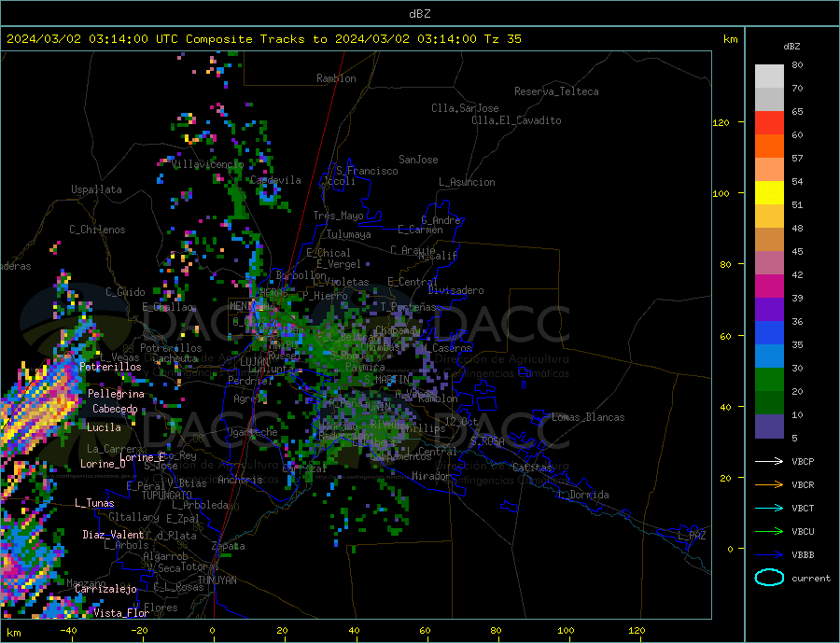Click the 'Pellegrina' map label

coord(117,395)
